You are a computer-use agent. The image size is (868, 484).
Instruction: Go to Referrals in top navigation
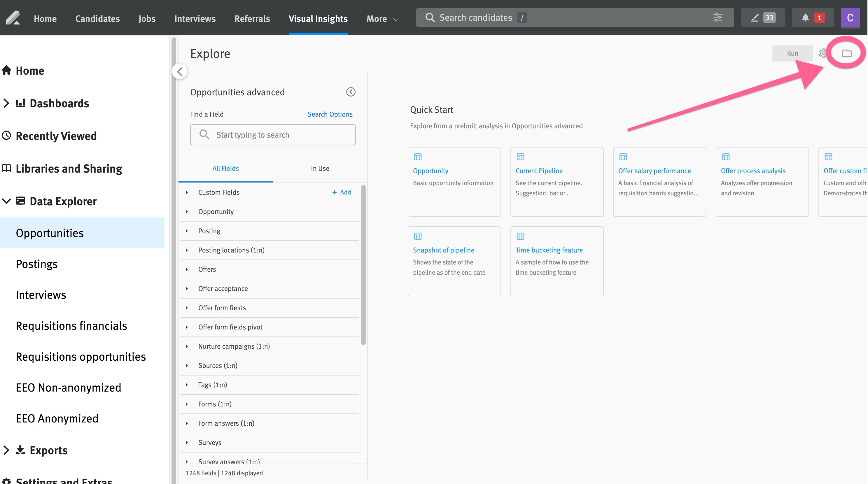point(252,19)
